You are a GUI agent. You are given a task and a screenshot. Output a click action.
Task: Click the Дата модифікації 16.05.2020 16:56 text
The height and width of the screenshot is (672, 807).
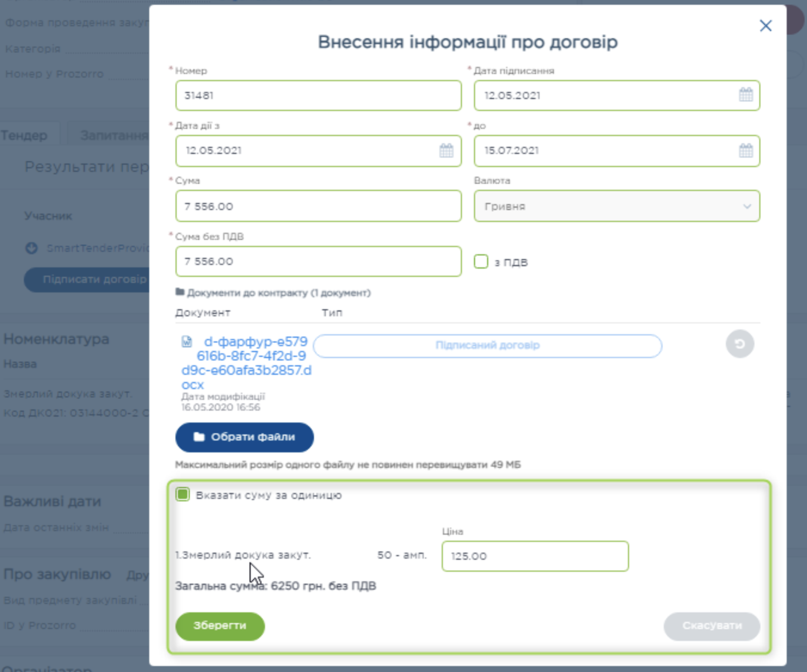click(x=223, y=402)
